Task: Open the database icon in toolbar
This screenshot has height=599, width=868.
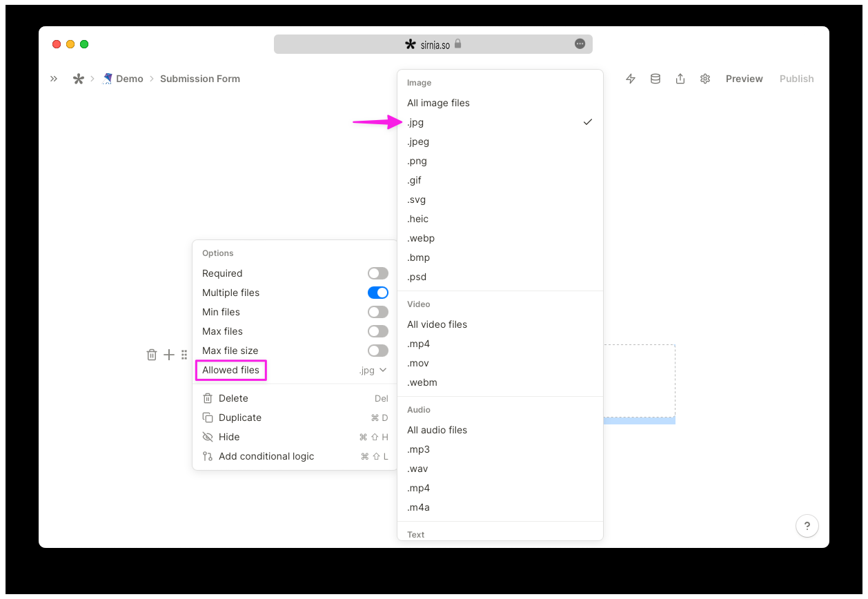Action: point(655,79)
